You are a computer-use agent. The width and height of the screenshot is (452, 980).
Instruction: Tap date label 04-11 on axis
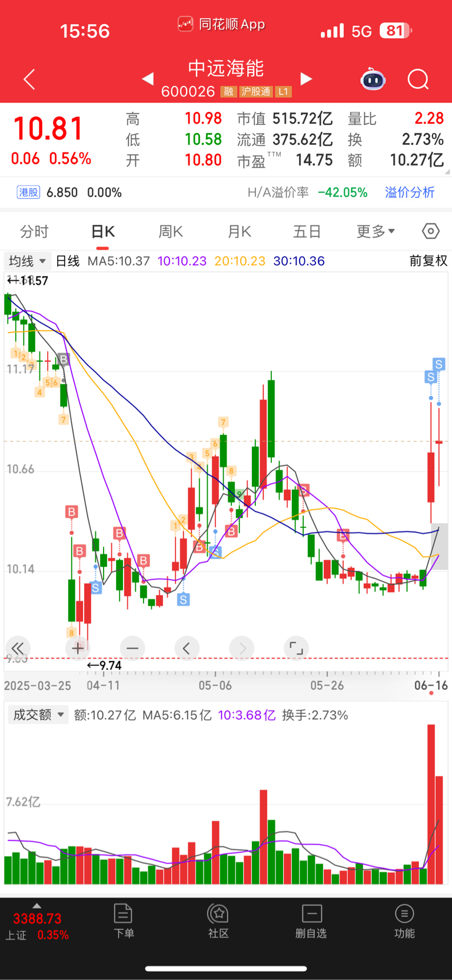[103, 685]
